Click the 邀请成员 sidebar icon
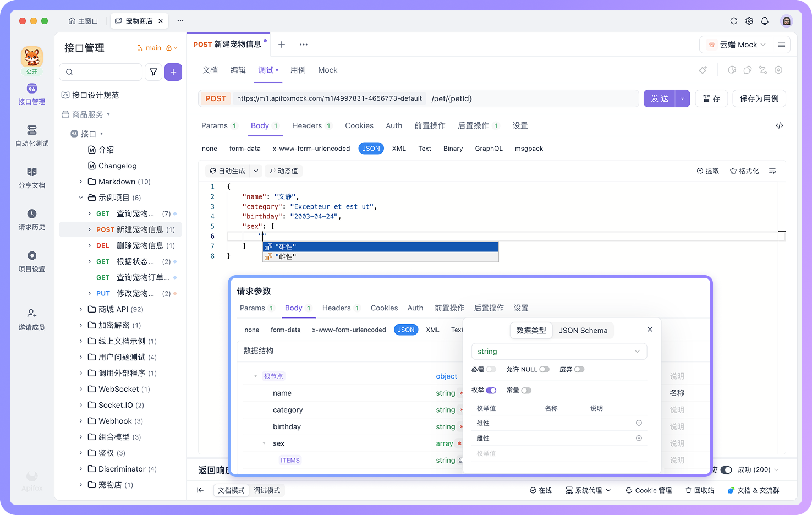Image resolution: width=812 pixels, height=515 pixels. pos(31,316)
